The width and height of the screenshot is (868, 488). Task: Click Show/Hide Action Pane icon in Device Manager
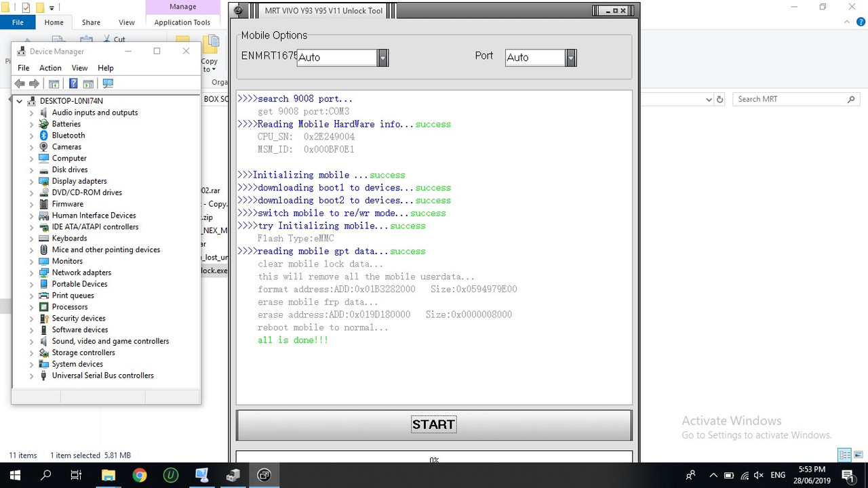88,83
